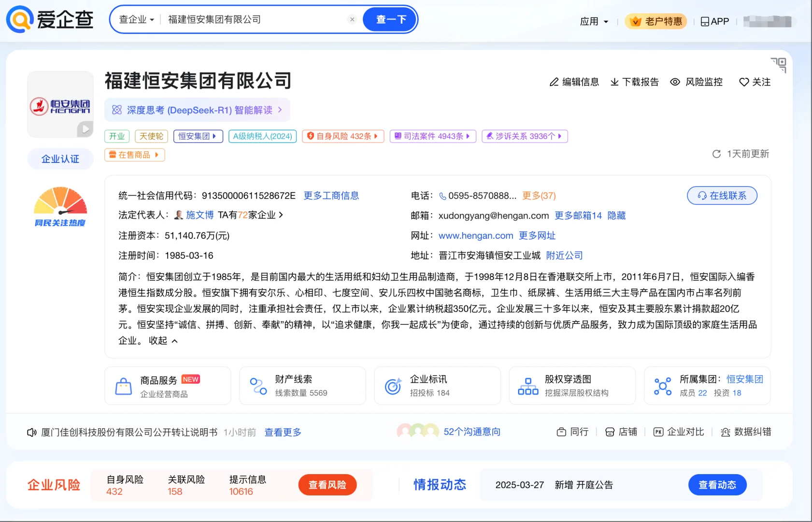Toggle 关注 heart to follow company
This screenshot has width=812, height=522.
755,82
